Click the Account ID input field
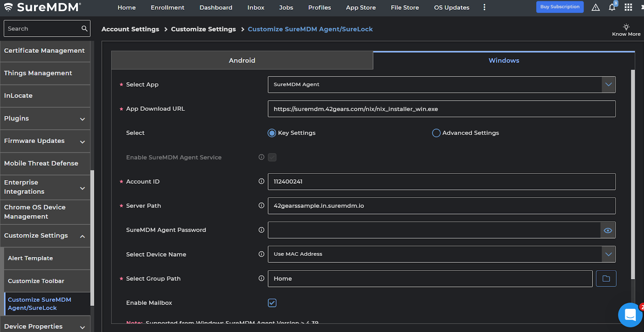Viewport: 644px width, 332px height. point(442,182)
